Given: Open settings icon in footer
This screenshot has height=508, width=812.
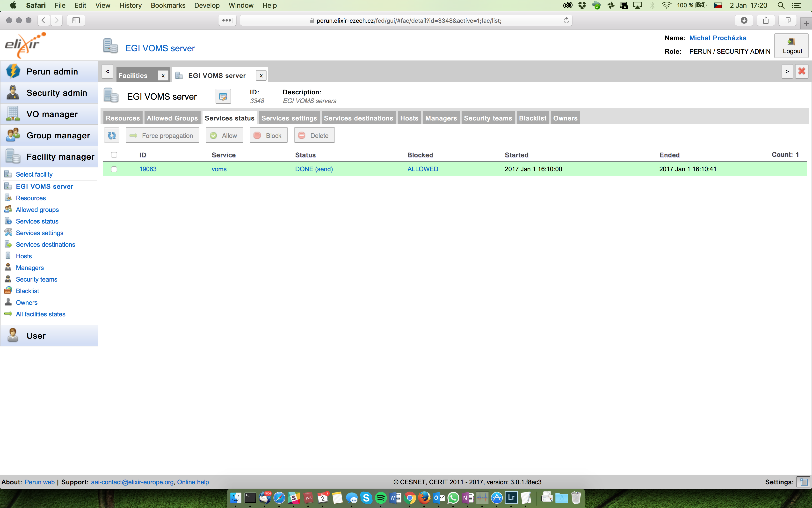Looking at the screenshot, I should [x=803, y=482].
